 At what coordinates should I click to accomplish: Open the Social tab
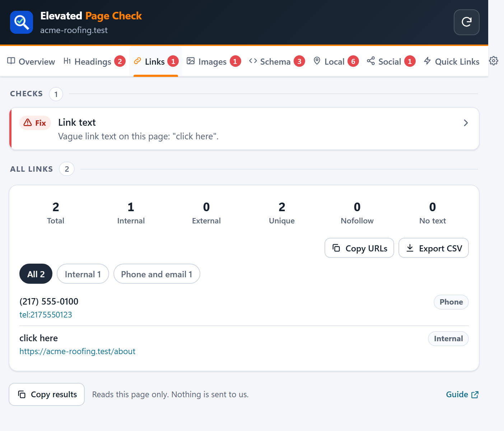(x=391, y=62)
